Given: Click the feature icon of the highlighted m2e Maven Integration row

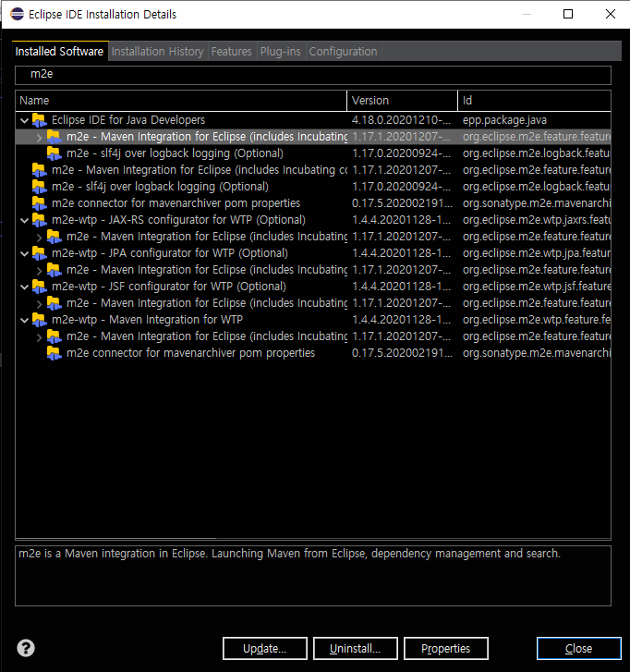Looking at the screenshot, I should coord(54,137).
